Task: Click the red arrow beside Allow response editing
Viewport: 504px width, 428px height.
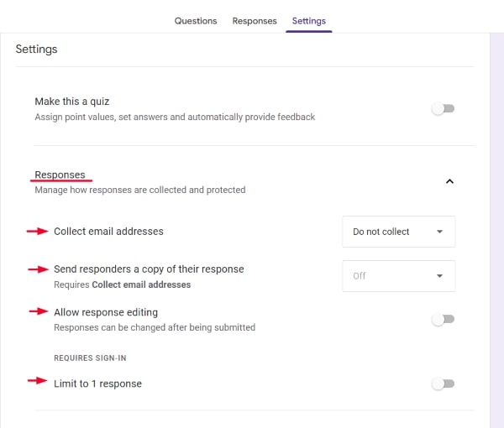Action: [x=38, y=312]
